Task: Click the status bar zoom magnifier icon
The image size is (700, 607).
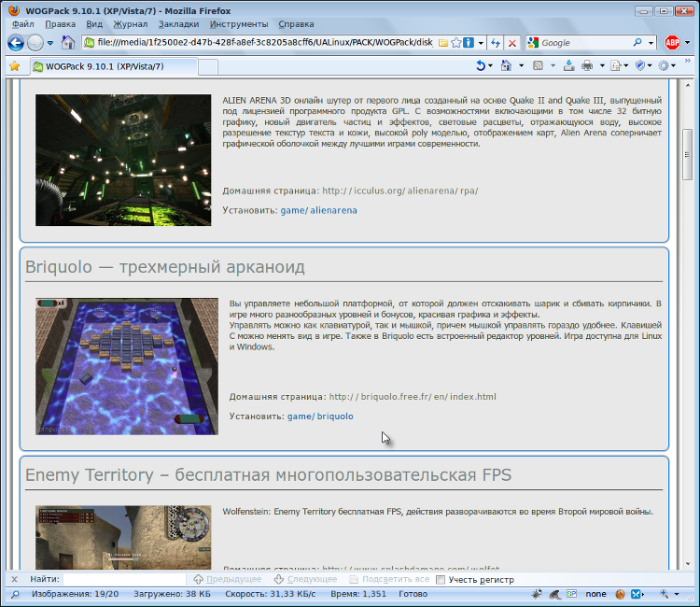Action: tap(665, 594)
